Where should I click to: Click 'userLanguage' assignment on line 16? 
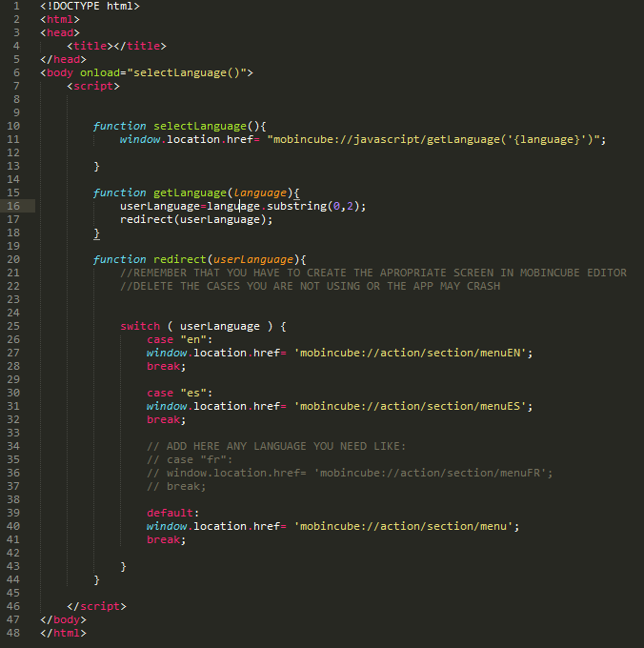coord(160,206)
